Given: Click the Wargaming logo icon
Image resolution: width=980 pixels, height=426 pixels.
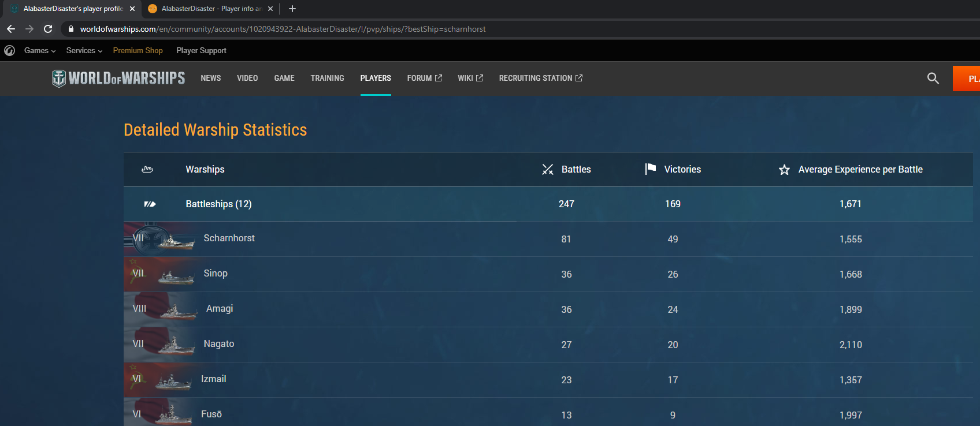Looking at the screenshot, I should pos(9,51).
